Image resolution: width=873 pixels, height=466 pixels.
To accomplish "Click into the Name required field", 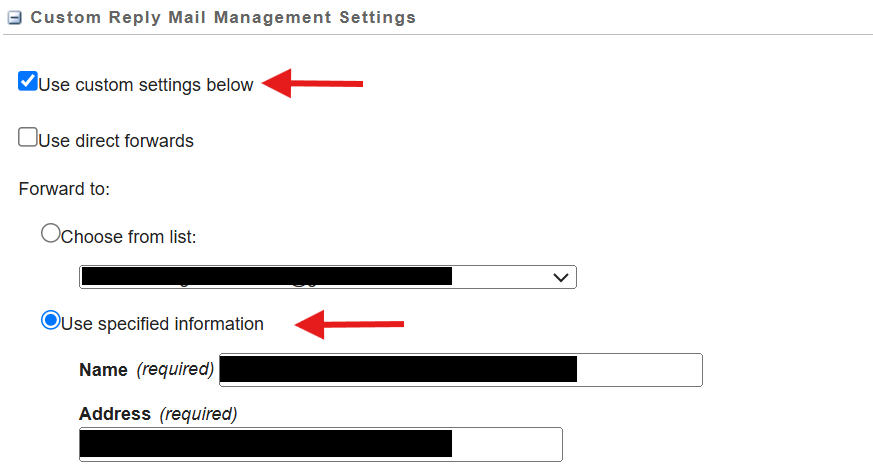I will pyautogui.click(x=461, y=370).
